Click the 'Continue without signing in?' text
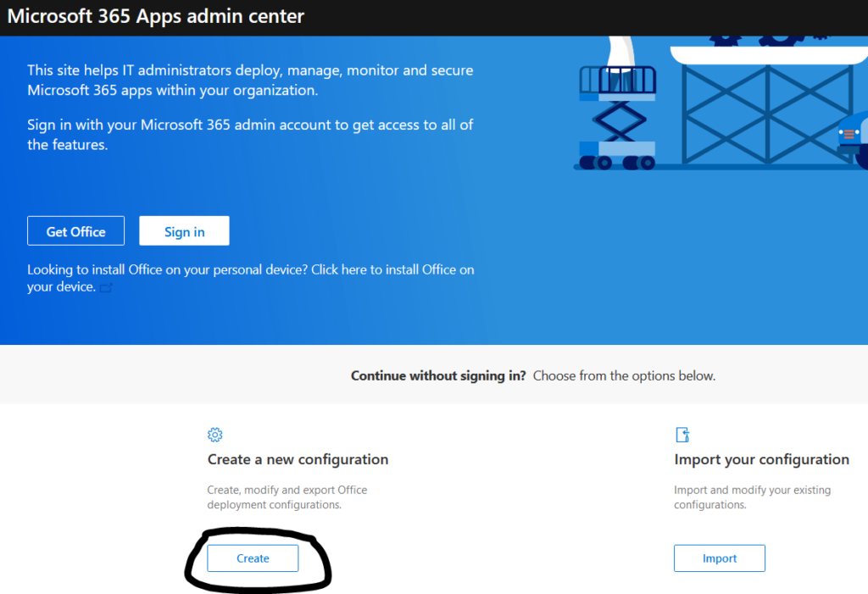The height and width of the screenshot is (594, 868). (x=438, y=376)
